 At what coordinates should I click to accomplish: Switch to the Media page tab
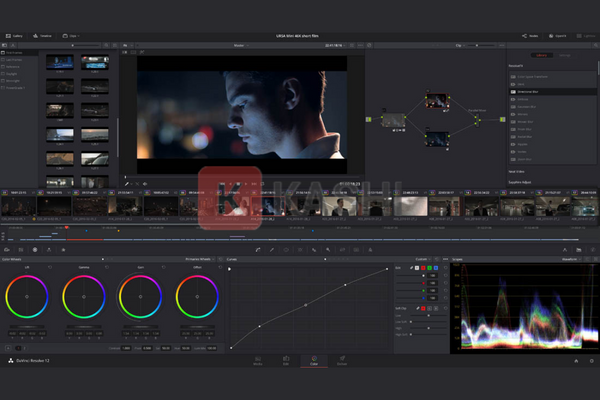click(x=258, y=361)
